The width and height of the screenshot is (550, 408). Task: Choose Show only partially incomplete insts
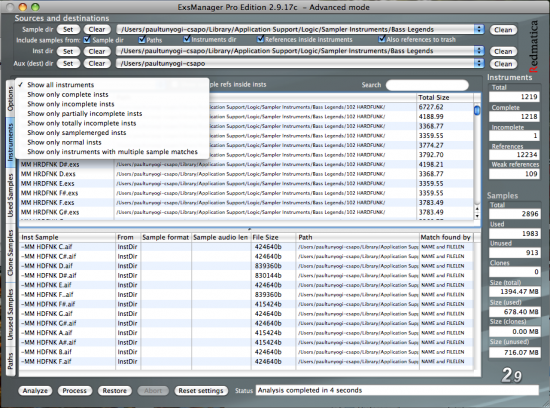click(x=112, y=113)
